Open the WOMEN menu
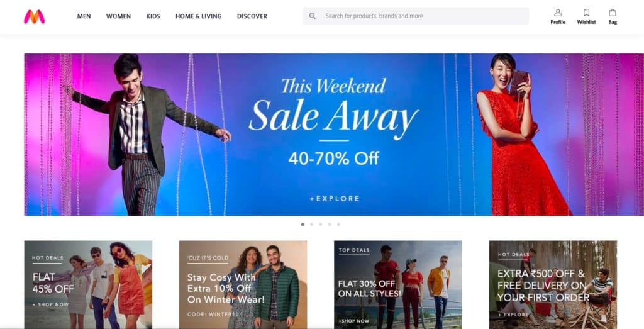644x329 pixels. [x=118, y=16]
